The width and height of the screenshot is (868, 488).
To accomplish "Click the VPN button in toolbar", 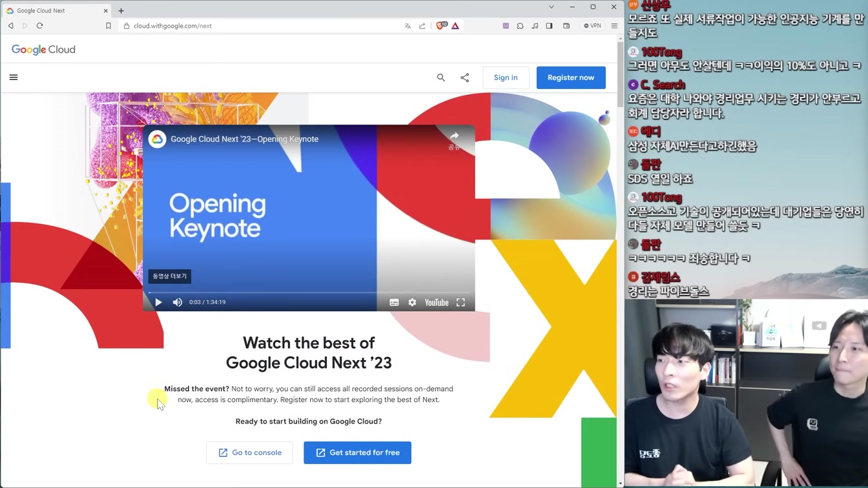I will click(592, 26).
